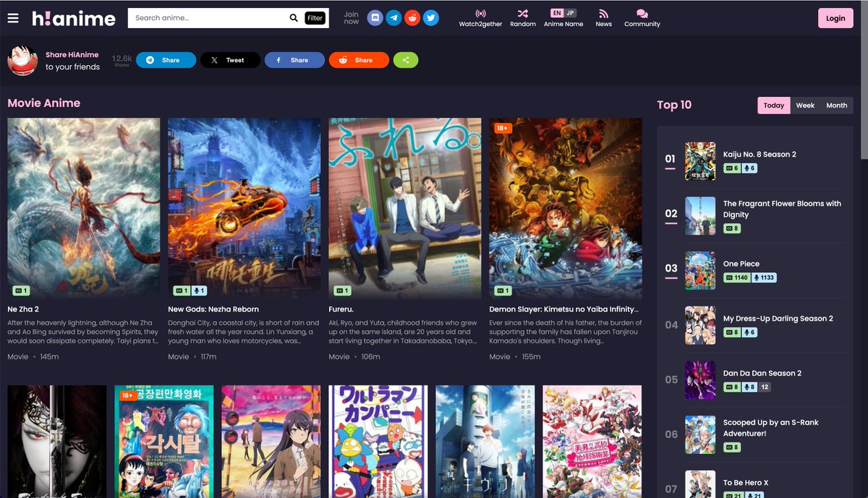Click the X Tweet share button
The width and height of the screenshot is (868, 498).
click(x=230, y=60)
